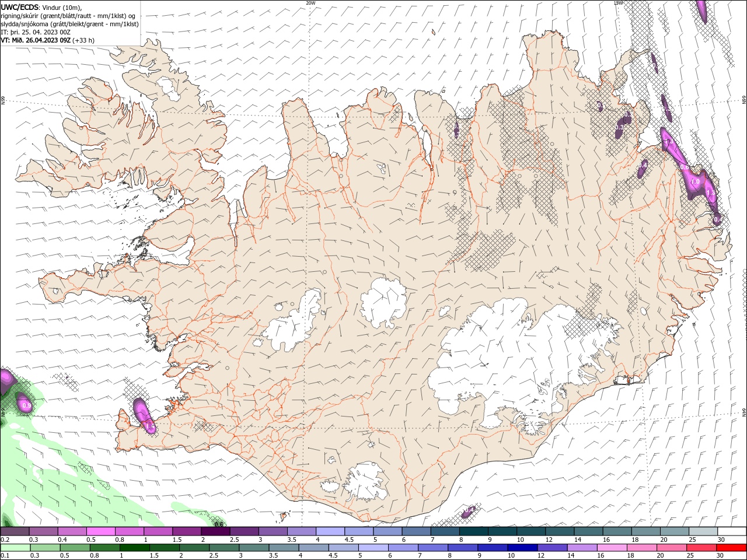Select the bright red rain swatch at 30
The image size is (747, 560).
point(731,548)
